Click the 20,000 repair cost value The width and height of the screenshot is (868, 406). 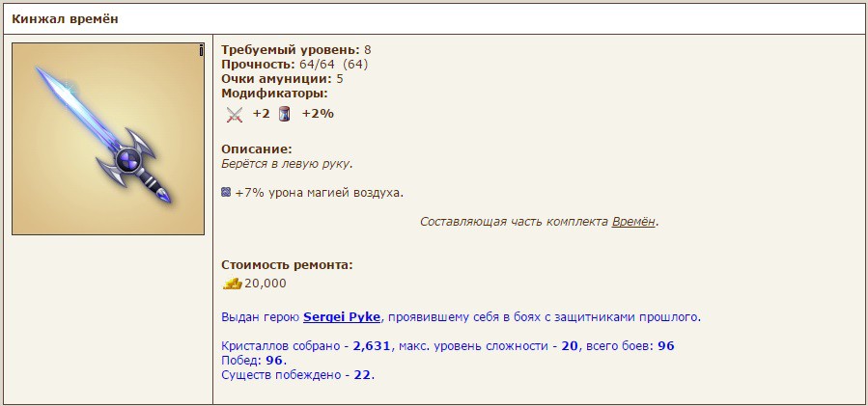266,284
